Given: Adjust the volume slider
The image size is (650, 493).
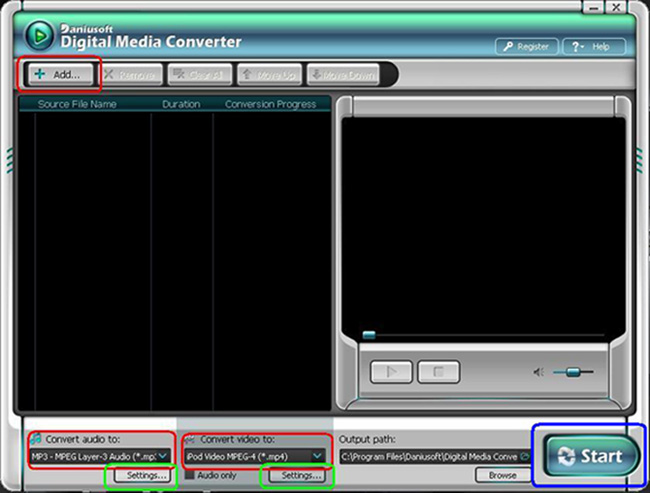Looking at the screenshot, I should (x=573, y=372).
